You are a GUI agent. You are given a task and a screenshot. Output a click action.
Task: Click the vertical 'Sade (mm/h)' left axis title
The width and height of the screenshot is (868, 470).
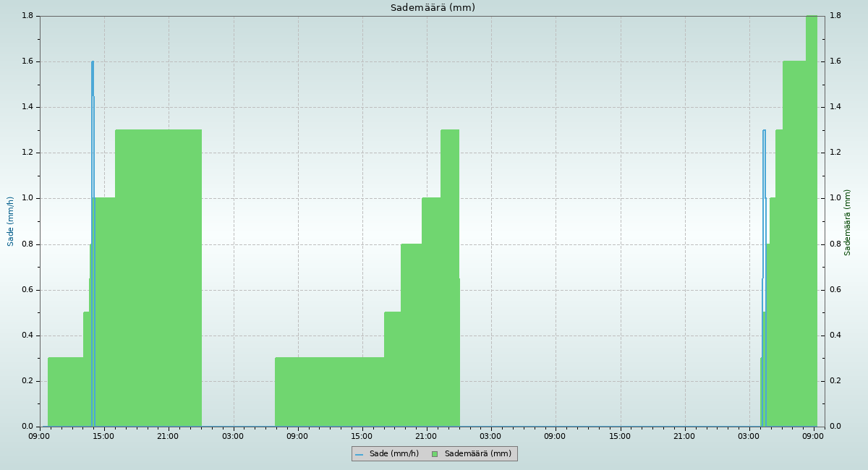point(11,221)
